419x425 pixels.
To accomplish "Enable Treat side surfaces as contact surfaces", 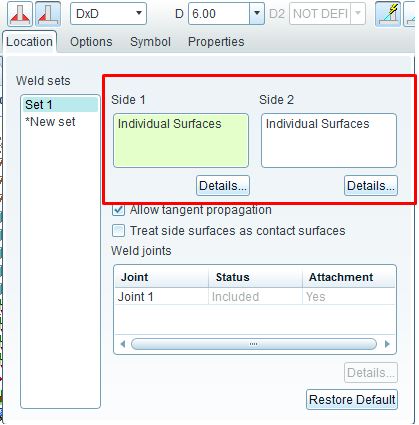I will (x=118, y=231).
